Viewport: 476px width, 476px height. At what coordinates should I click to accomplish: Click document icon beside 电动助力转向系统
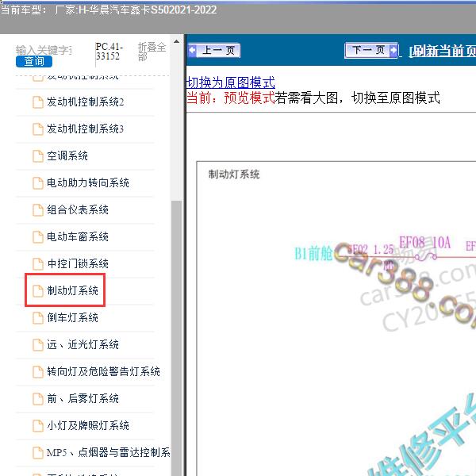pyautogui.click(x=38, y=182)
